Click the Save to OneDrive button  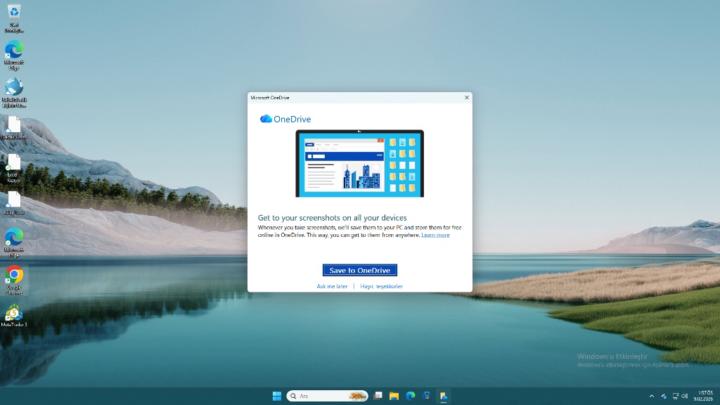(x=360, y=270)
